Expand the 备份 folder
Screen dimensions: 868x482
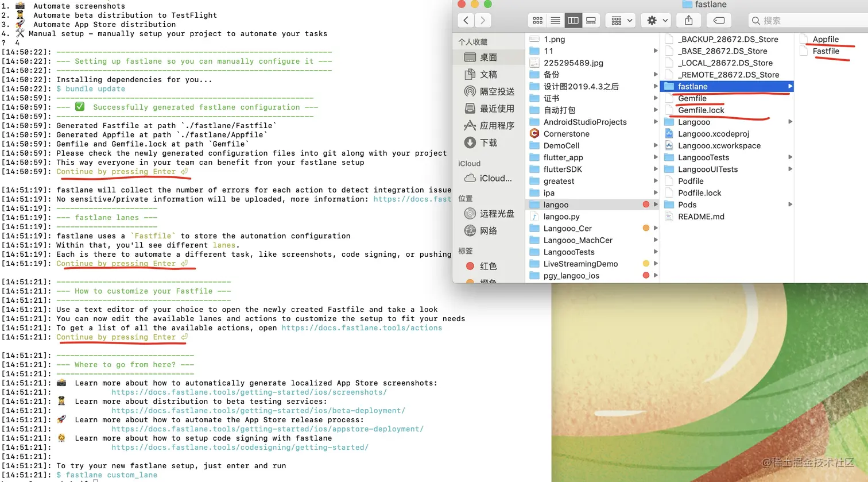click(655, 75)
